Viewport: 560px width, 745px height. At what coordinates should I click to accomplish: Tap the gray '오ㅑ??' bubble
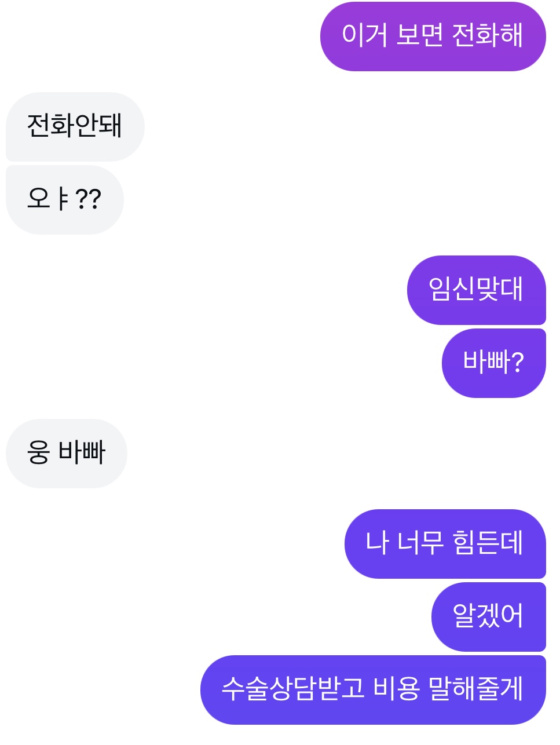pyautogui.click(x=64, y=200)
